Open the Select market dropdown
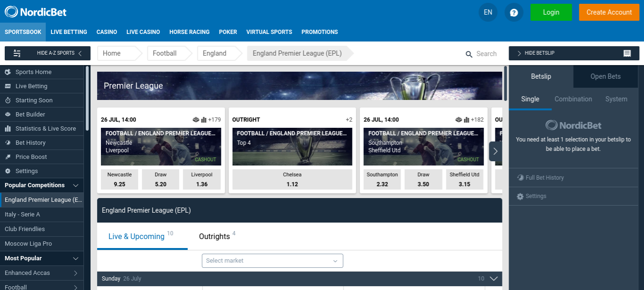 (272, 261)
